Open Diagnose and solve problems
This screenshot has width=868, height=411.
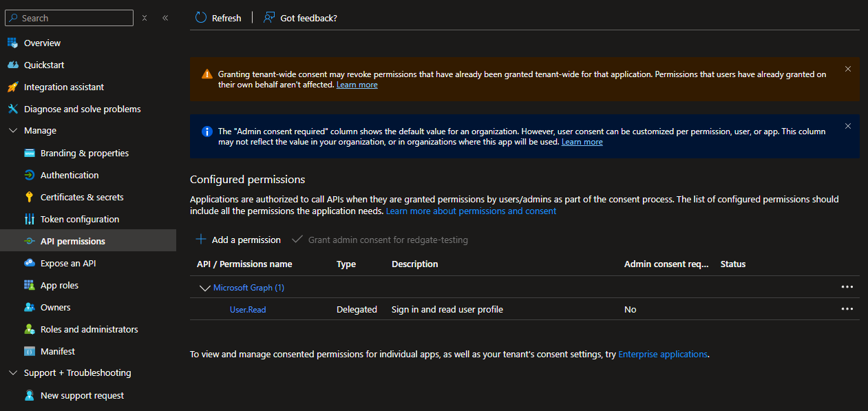82,109
